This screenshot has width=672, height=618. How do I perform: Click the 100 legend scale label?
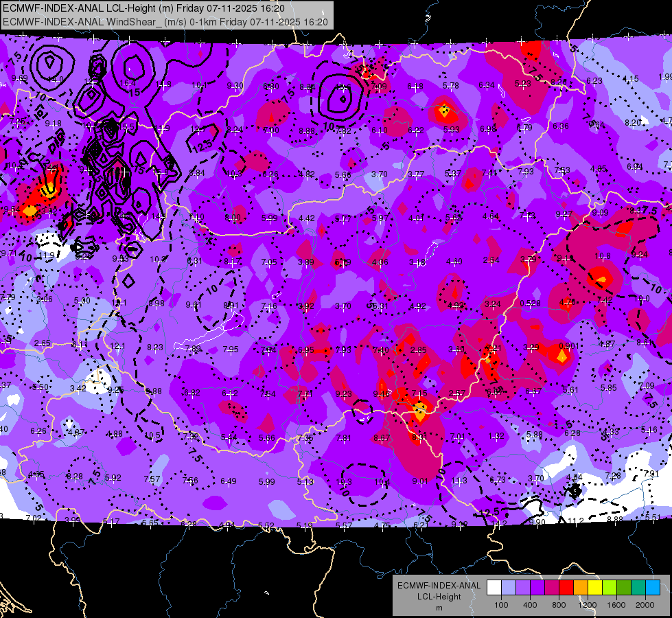point(501,605)
